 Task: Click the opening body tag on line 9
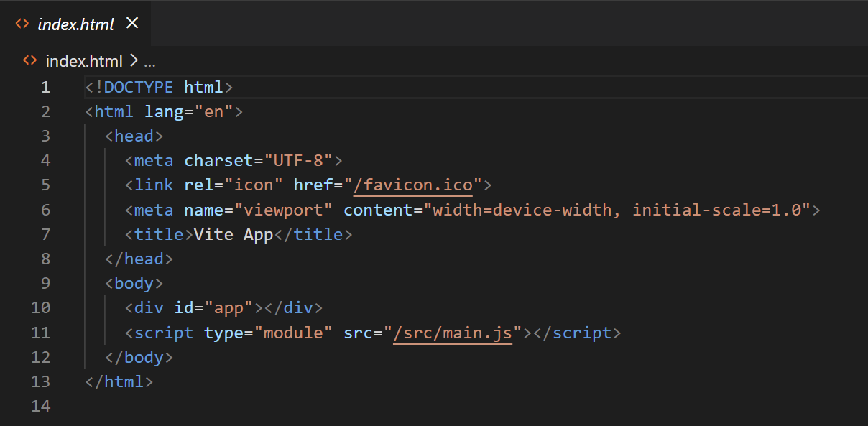pos(134,283)
